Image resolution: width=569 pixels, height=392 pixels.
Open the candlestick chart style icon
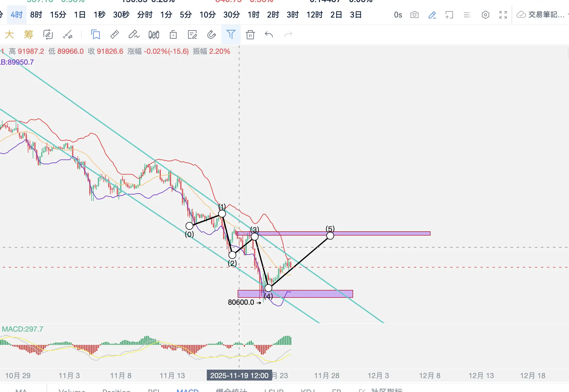tap(154, 35)
